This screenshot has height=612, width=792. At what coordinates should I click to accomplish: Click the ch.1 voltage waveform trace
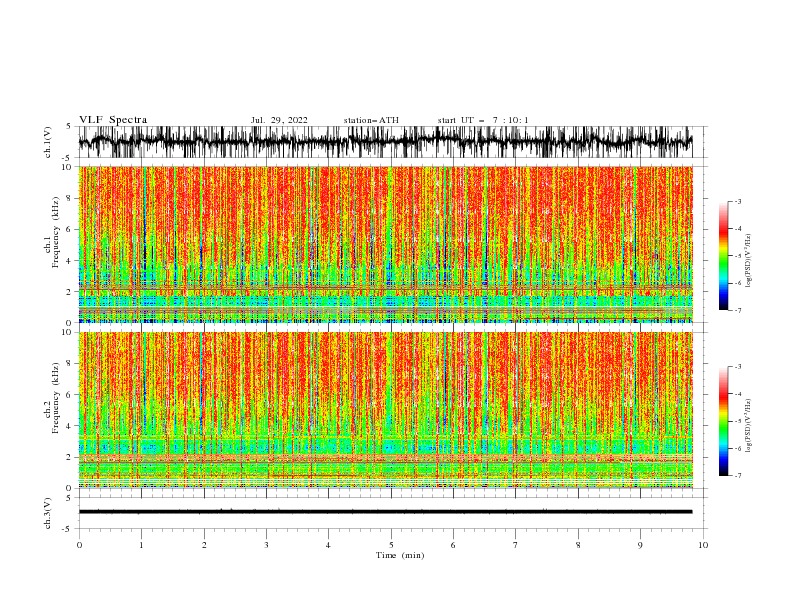click(385, 142)
